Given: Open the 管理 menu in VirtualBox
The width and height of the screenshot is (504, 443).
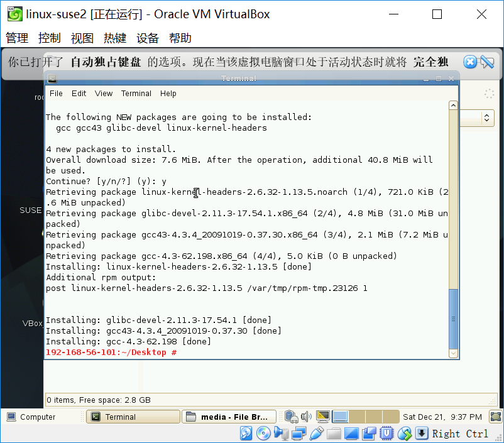Looking at the screenshot, I should coord(17,38).
